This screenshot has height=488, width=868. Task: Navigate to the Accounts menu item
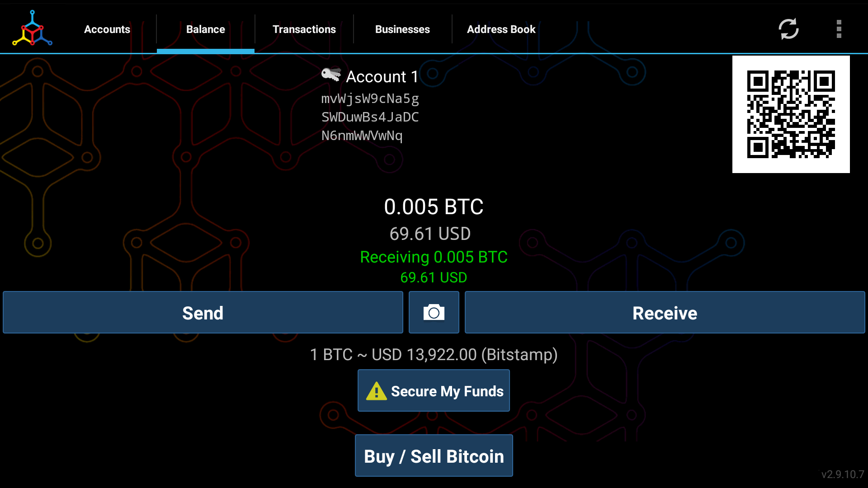click(107, 29)
